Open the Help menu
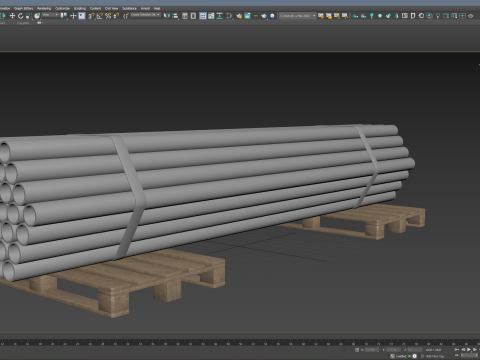 click(x=157, y=8)
